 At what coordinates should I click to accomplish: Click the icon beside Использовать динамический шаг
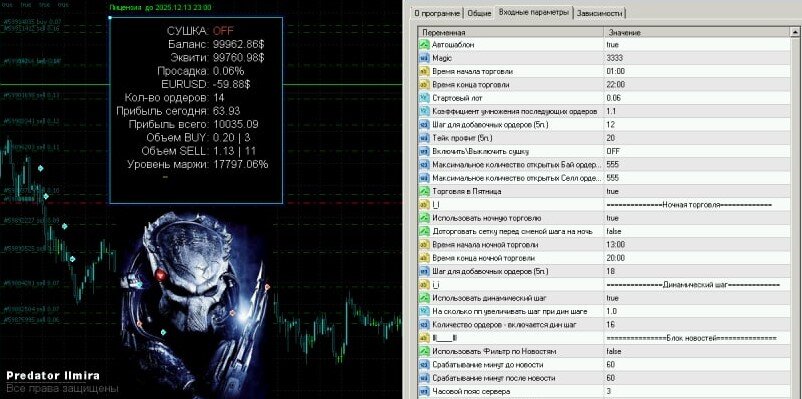424,298
